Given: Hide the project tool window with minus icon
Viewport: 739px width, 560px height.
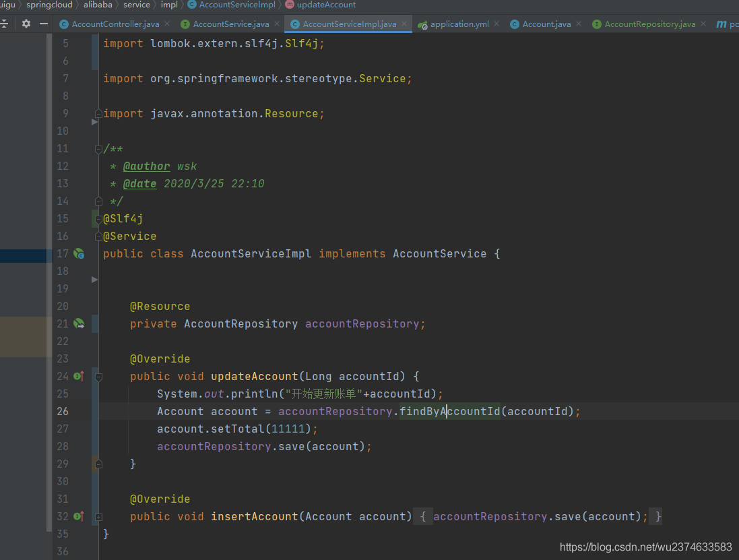Looking at the screenshot, I should (44, 24).
